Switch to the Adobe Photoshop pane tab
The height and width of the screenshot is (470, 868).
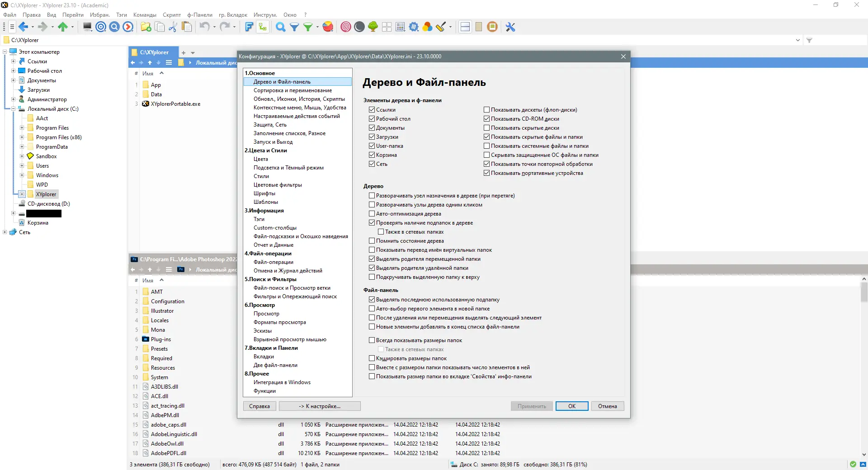tap(184, 259)
